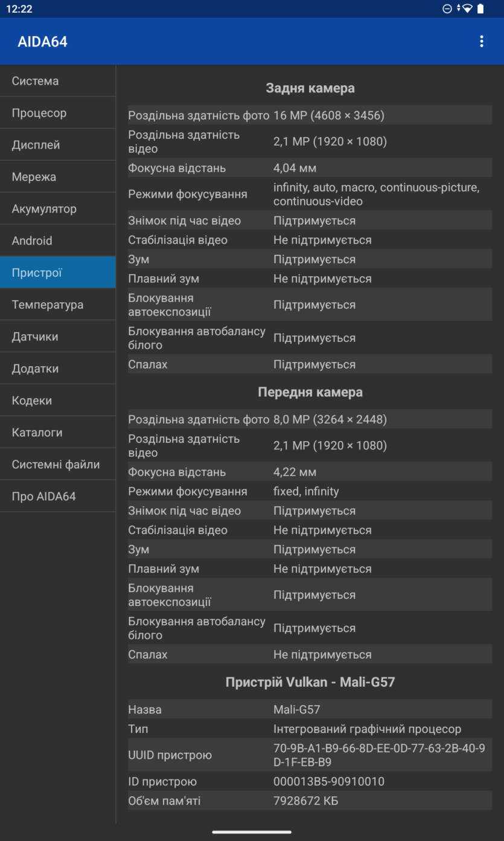Go to the Акумулятор section
The height and width of the screenshot is (841, 504).
point(58,209)
